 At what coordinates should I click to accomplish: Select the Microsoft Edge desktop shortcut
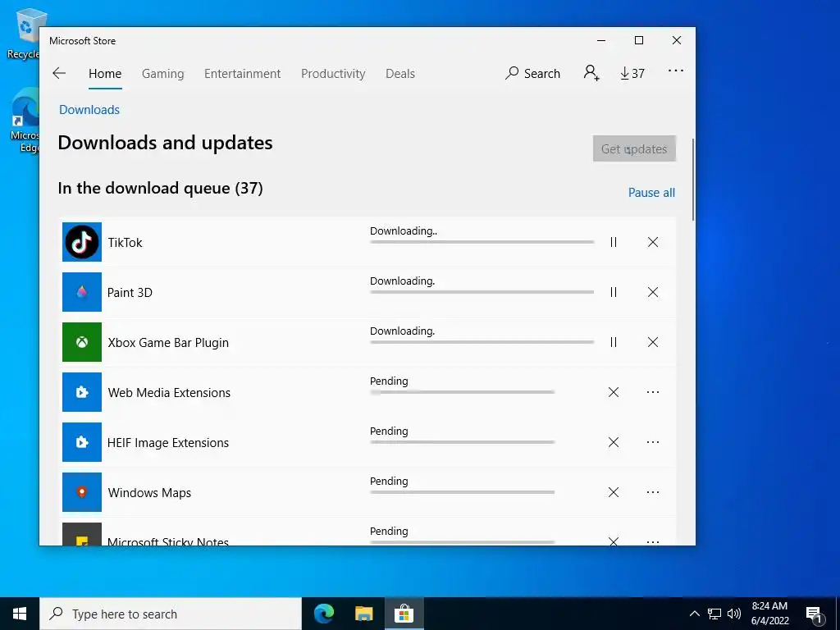coord(25,121)
